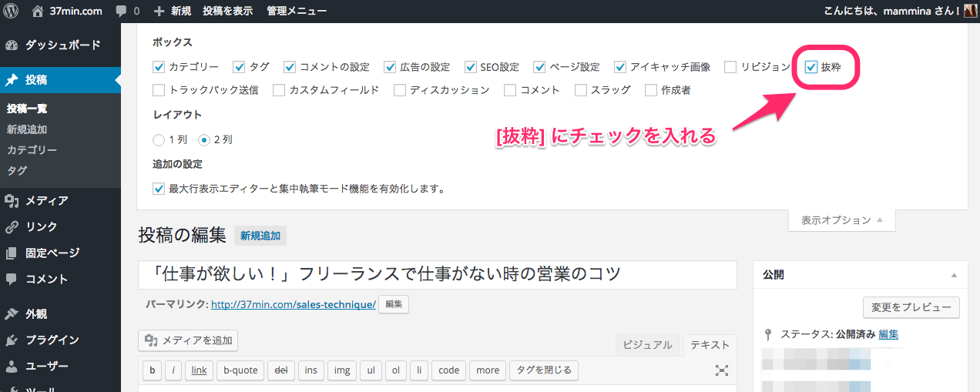Click the 外観 paintbrush icon
This screenshot has width=980, height=392.
(12, 313)
